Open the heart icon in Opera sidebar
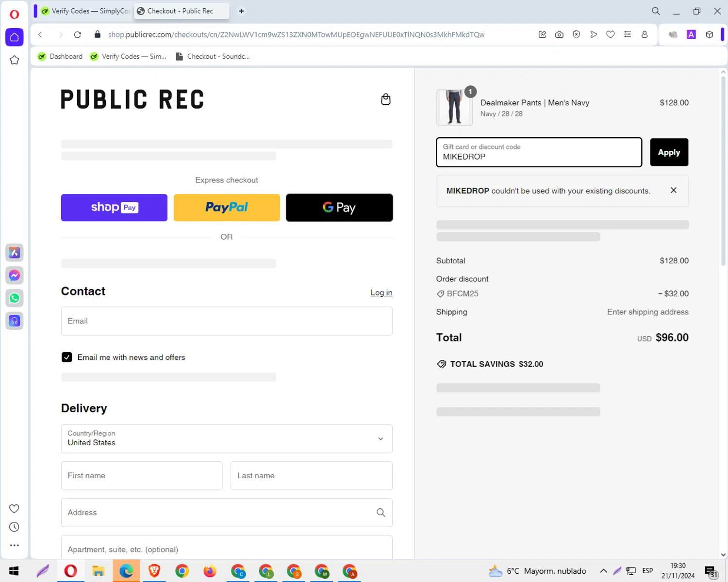This screenshot has height=582, width=728. (x=14, y=508)
